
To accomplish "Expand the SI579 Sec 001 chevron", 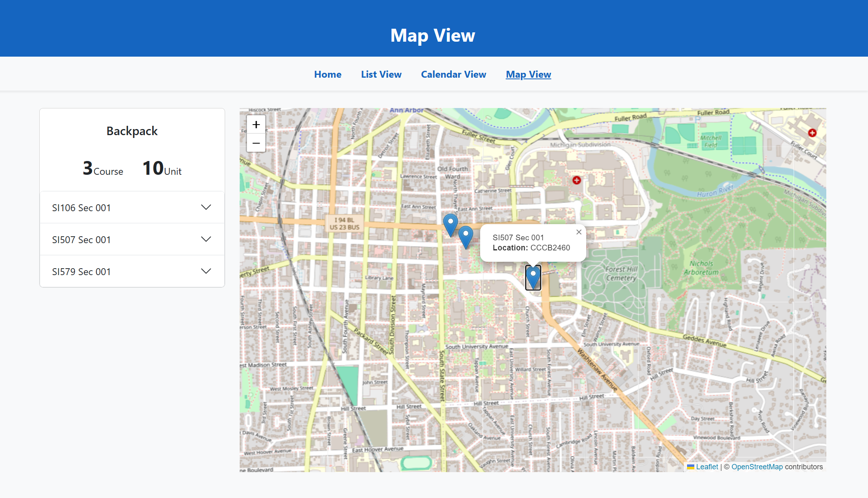I will point(206,271).
